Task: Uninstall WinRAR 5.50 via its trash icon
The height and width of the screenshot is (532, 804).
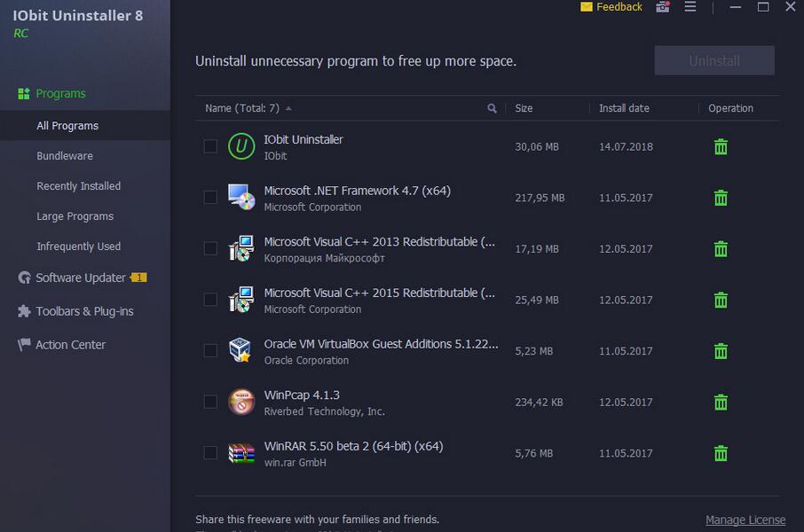Action: [x=721, y=453]
